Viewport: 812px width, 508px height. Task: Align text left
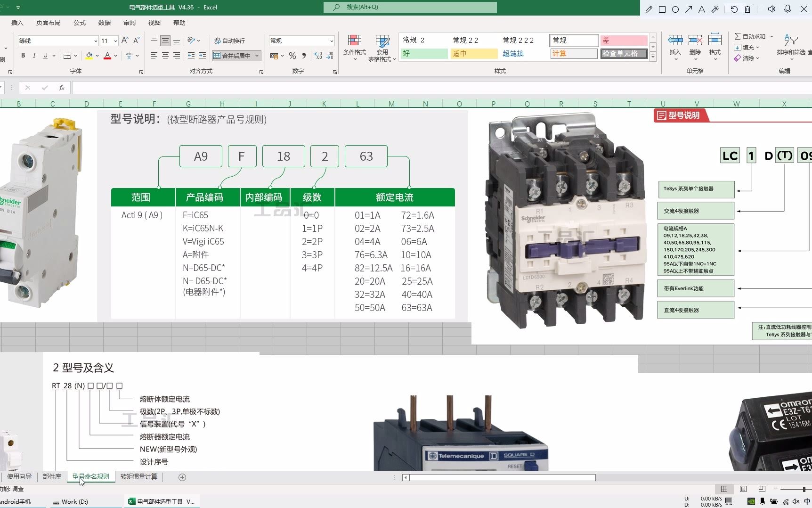(x=154, y=56)
